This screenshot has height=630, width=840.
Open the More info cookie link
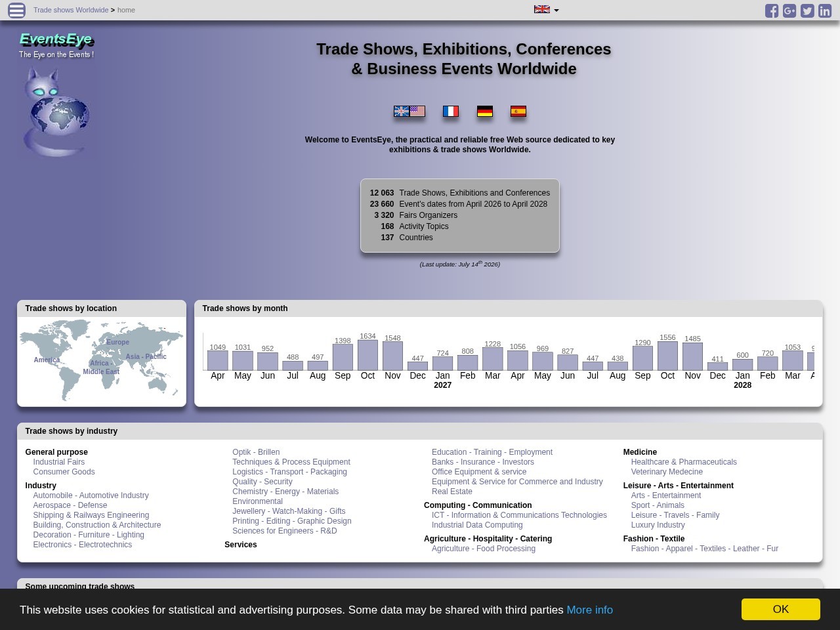[589, 610]
